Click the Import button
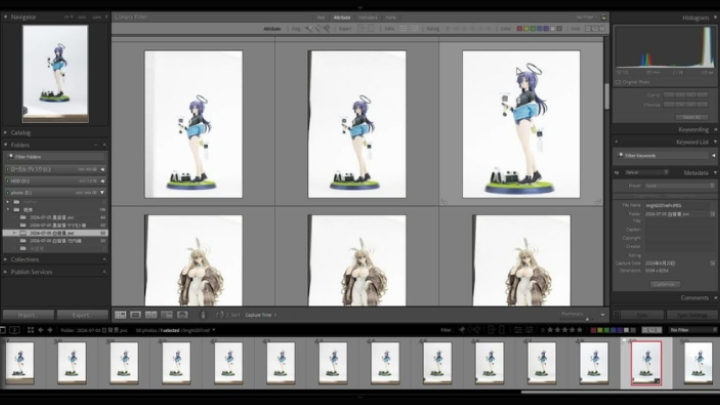Screen dimensions: 720x405 coord(28,315)
